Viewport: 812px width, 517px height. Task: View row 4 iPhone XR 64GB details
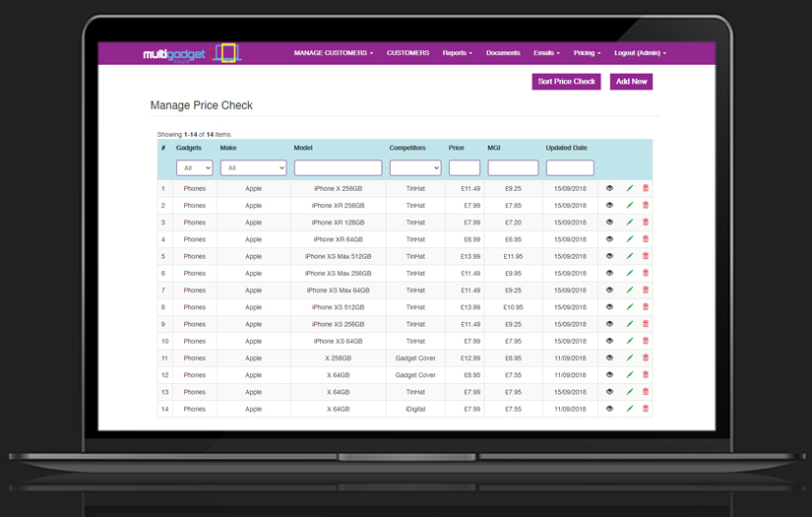[609, 239]
